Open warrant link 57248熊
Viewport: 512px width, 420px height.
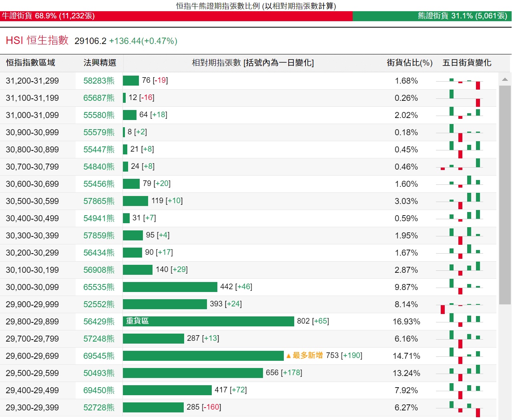point(99,339)
